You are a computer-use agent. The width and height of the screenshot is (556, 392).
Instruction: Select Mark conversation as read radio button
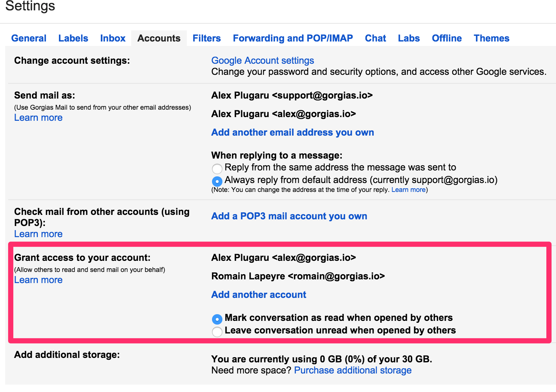click(x=217, y=319)
